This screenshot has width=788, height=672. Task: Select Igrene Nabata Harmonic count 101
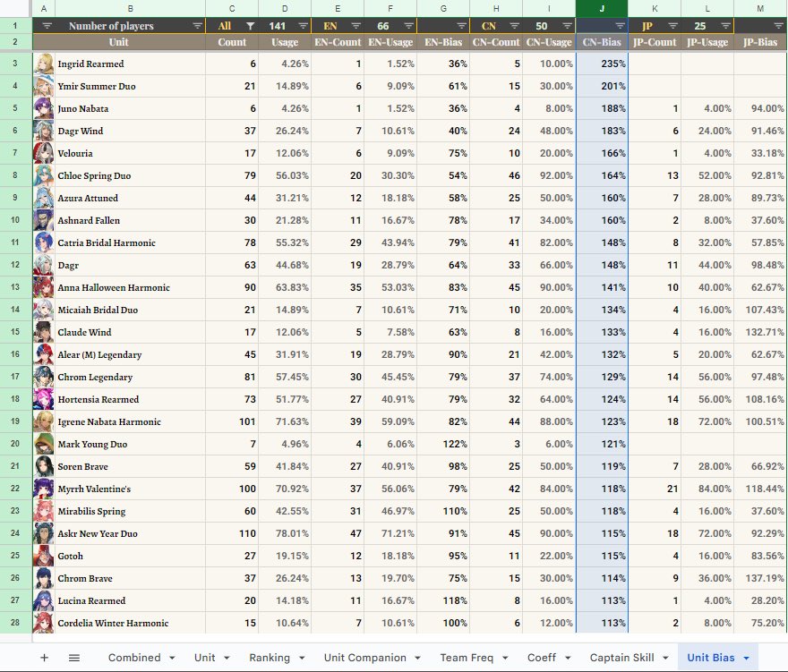coord(232,421)
